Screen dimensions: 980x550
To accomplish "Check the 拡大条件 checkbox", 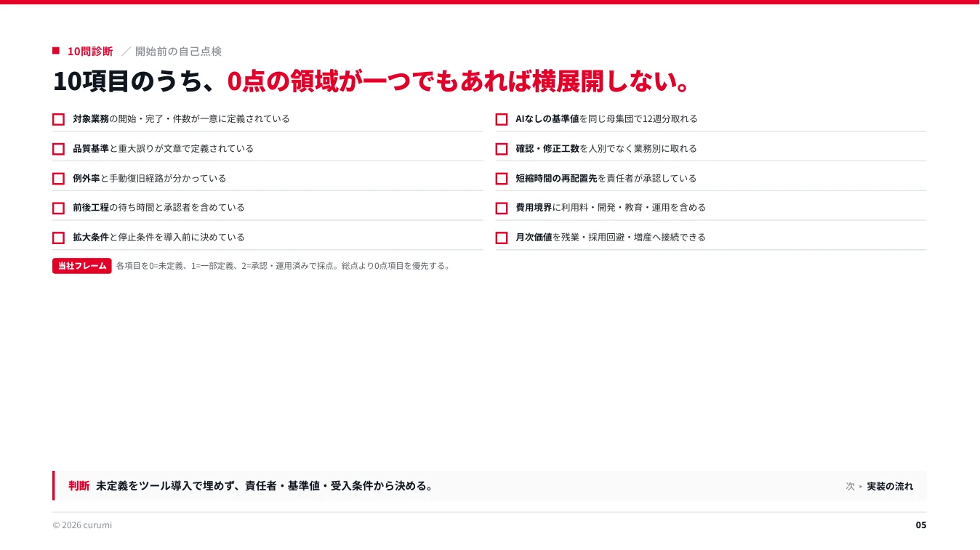I will (x=58, y=238).
